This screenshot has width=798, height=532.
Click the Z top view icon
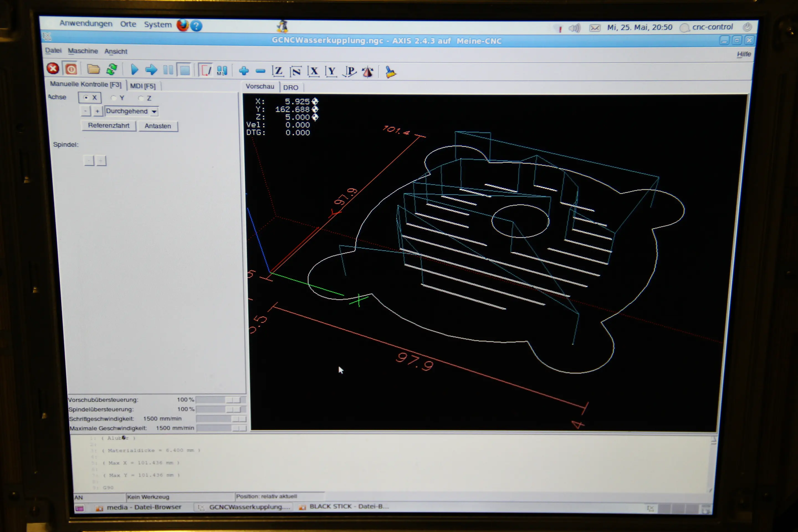click(278, 71)
